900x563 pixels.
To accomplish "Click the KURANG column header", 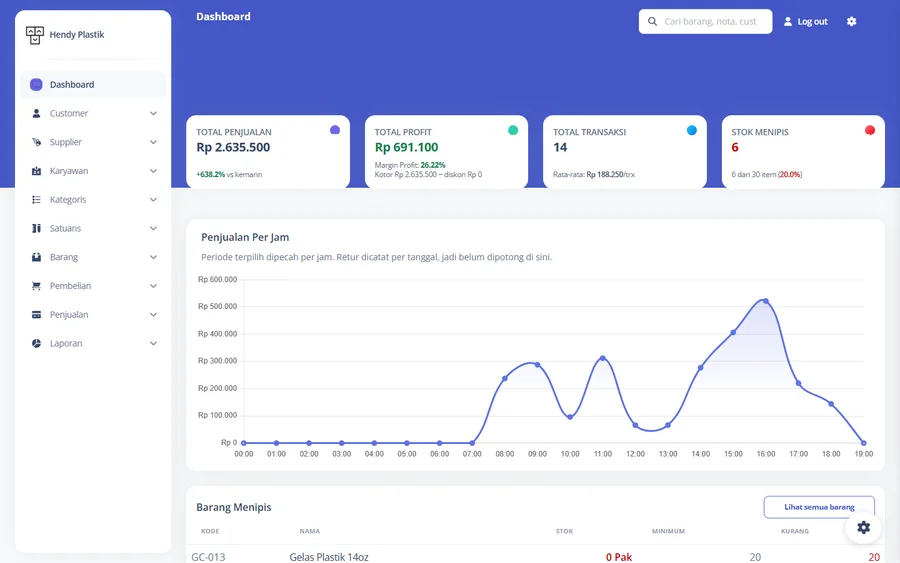I will tap(795, 531).
